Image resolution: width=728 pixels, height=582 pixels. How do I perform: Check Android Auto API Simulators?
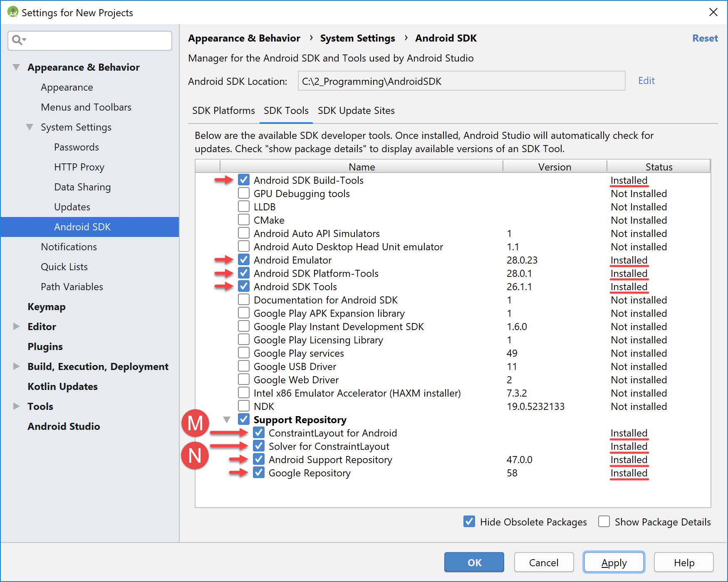coord(244,233)
